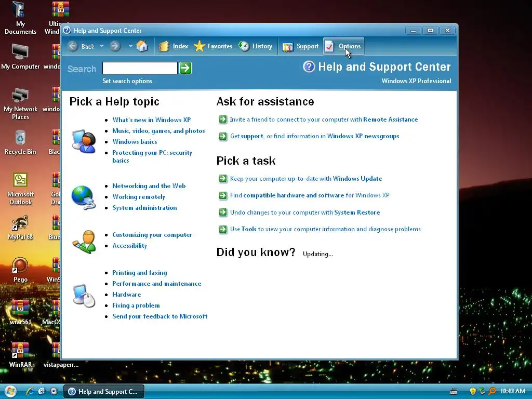Open the System Restore task link
Viewport: 532px width, 399px height.
point(304,212)
